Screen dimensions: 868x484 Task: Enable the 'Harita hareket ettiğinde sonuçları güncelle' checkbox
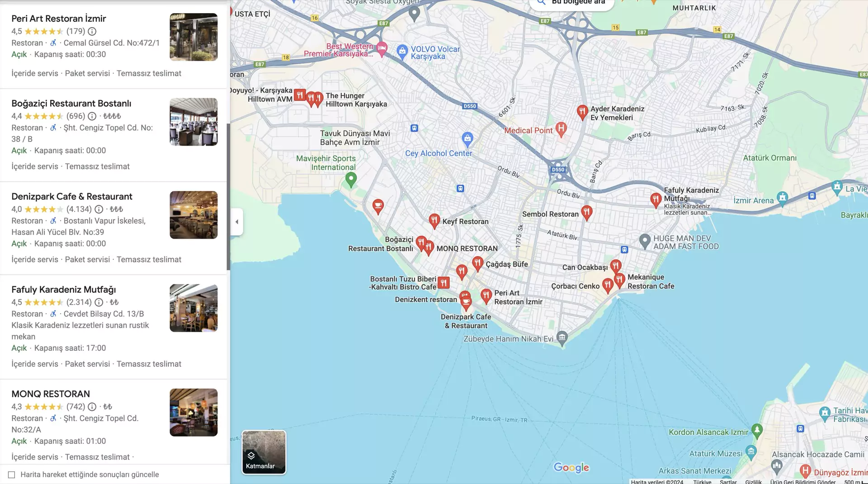11,475
